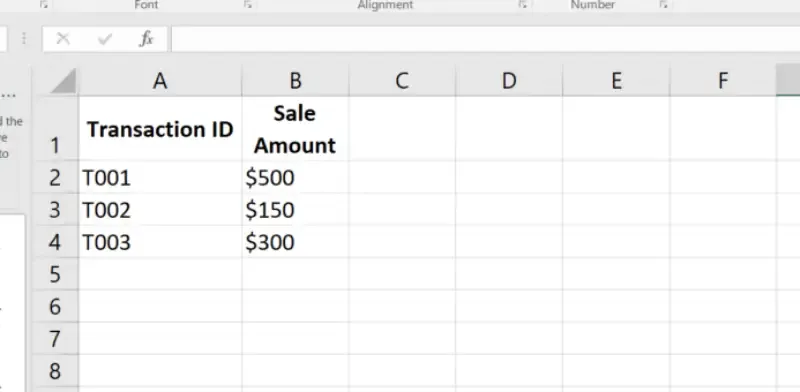
Task: Select row 4 header
Action: pyautogui.click(x=55, y=241)
